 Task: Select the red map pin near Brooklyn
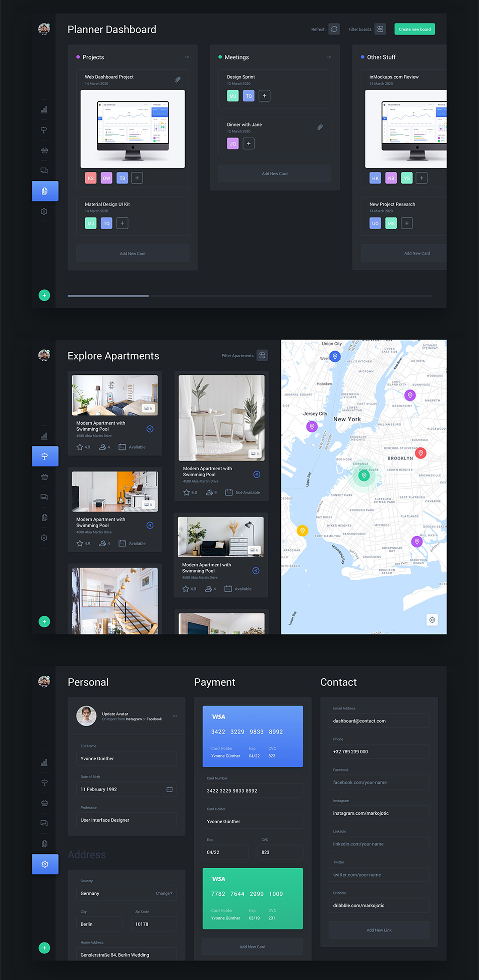pos(421,452)
